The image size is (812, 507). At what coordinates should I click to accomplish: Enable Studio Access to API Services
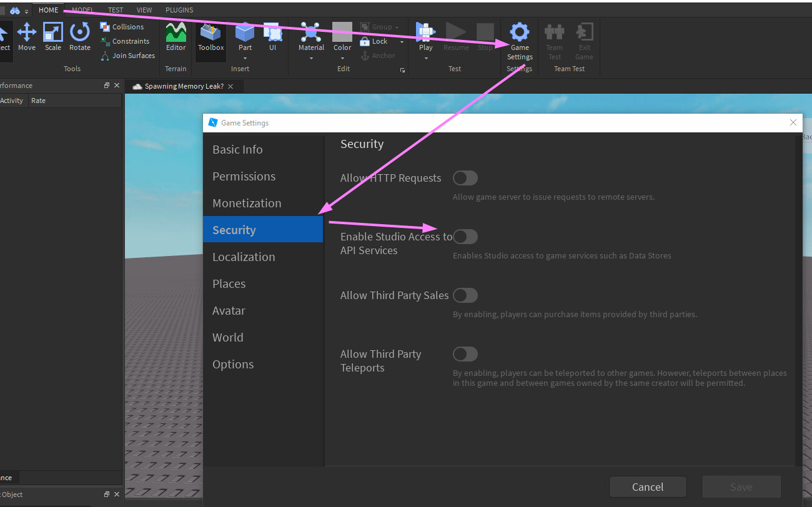click(x=465, y=236)
